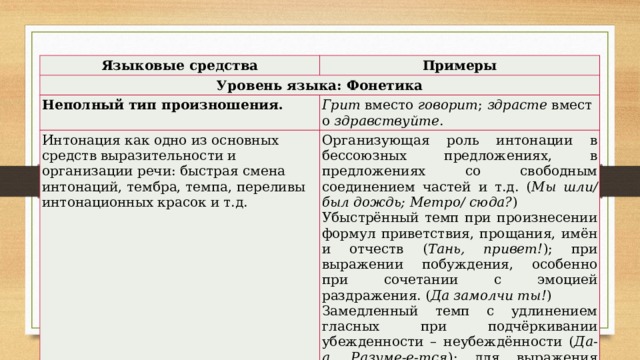640x360 pixels.
Task: Click the phrase 'убежденности – неубеждённости'
Action: click(x=442, y=342)
